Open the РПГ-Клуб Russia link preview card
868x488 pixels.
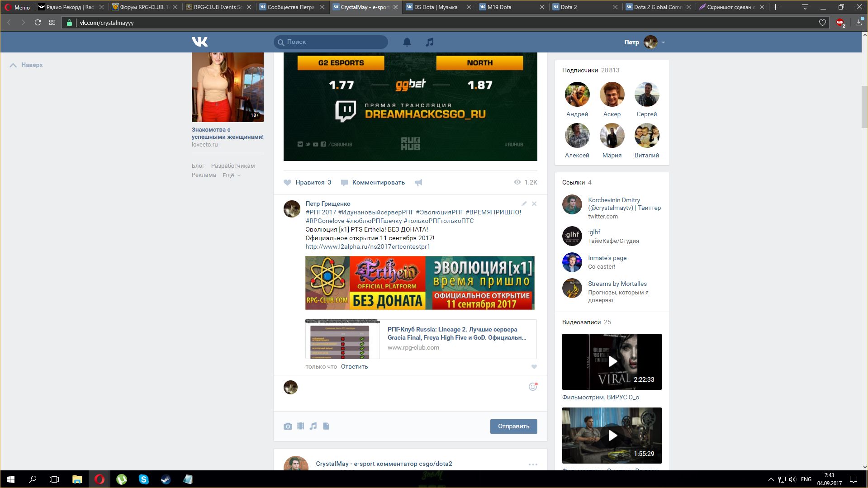tap(421, 339)
